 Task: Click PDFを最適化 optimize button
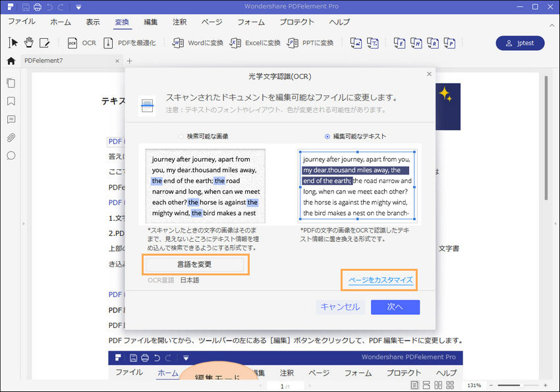tap(129, 43)
